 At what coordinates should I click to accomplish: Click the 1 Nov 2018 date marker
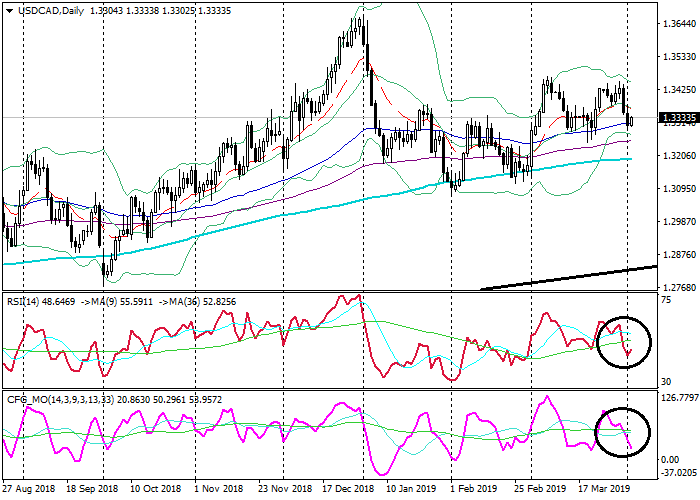pos(219,491)
